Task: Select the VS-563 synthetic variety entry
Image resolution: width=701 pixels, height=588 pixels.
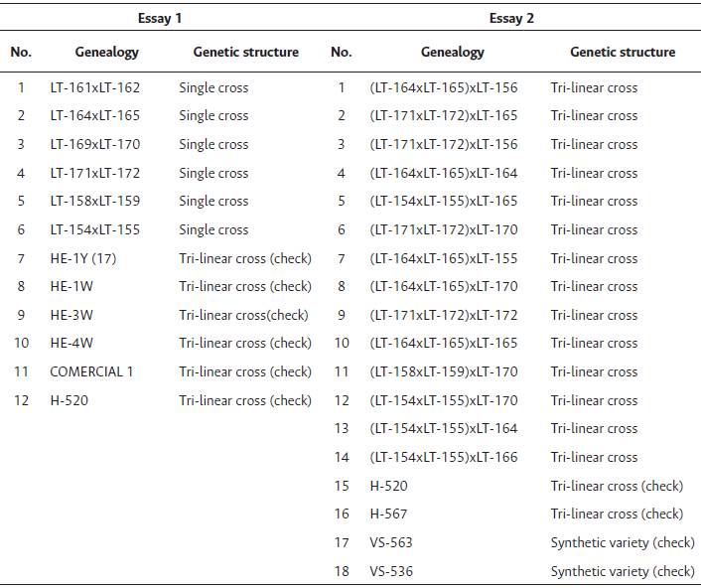Action: tap(390, 542)
